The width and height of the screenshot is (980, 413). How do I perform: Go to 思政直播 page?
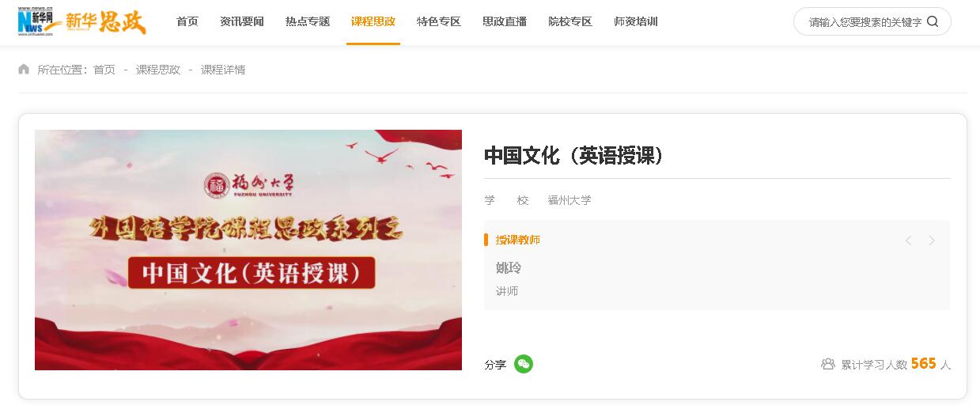coord(505,21)
